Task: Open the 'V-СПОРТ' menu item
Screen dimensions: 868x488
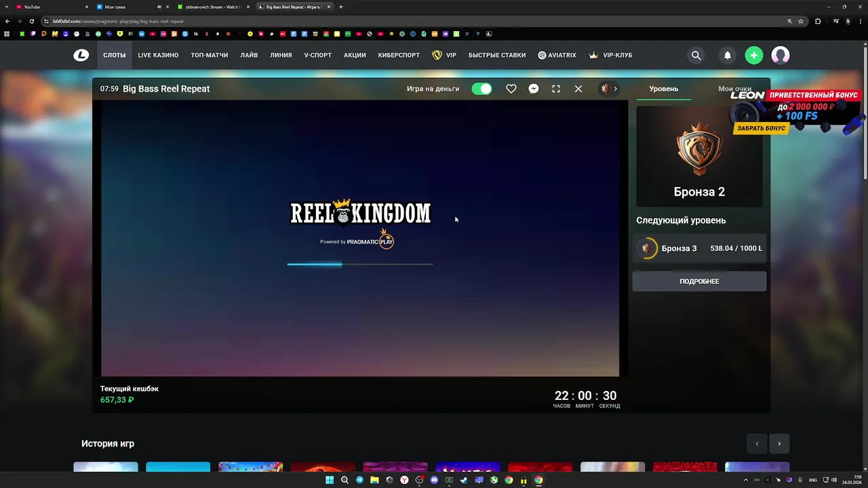Action: 317,56
